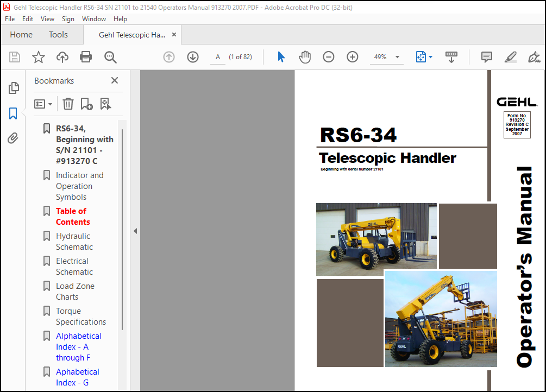Print the document using printer icon

coord(86,57)
